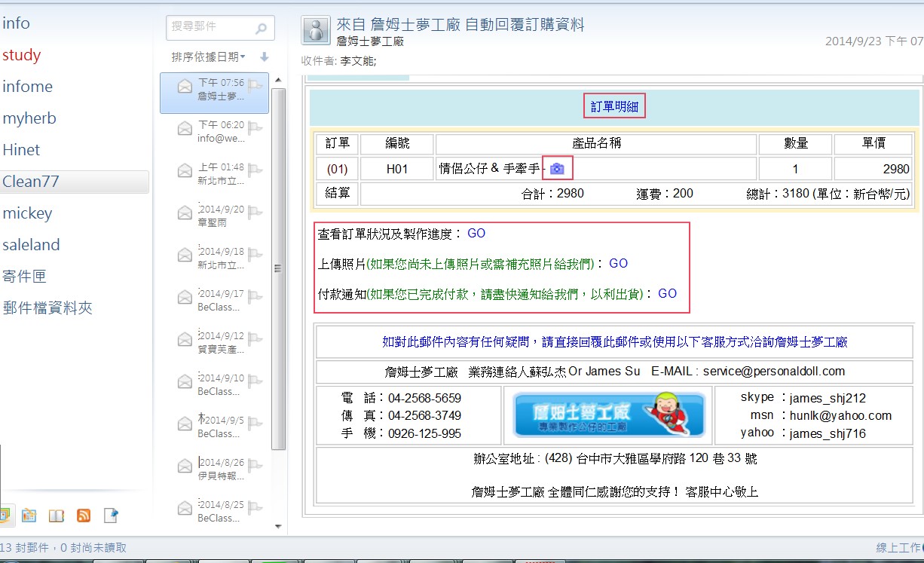This screenshot has height=563, width=924.
Task: Click the magnifier icon in the search box
Action: pos(261,29)
